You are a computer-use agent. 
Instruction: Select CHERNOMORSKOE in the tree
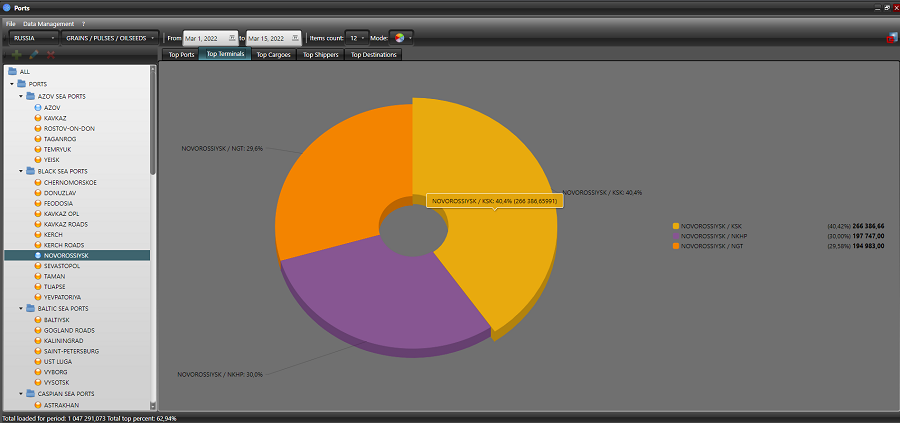point(70,183)
